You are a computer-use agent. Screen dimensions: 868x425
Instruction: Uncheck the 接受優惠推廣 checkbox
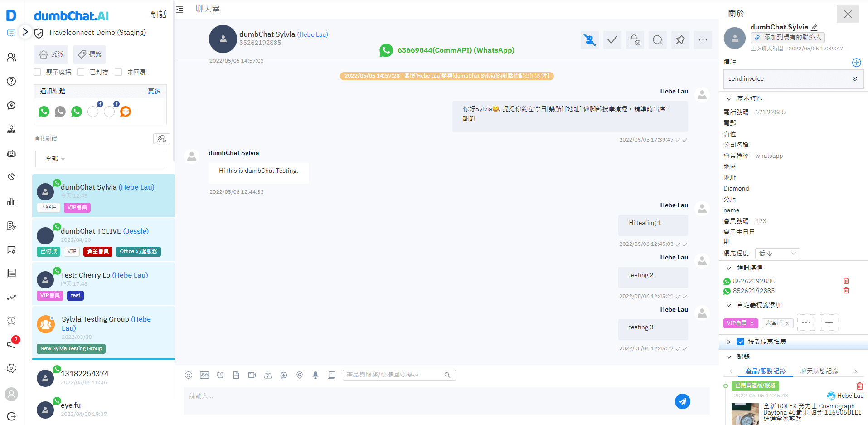[x=741, y=342]
